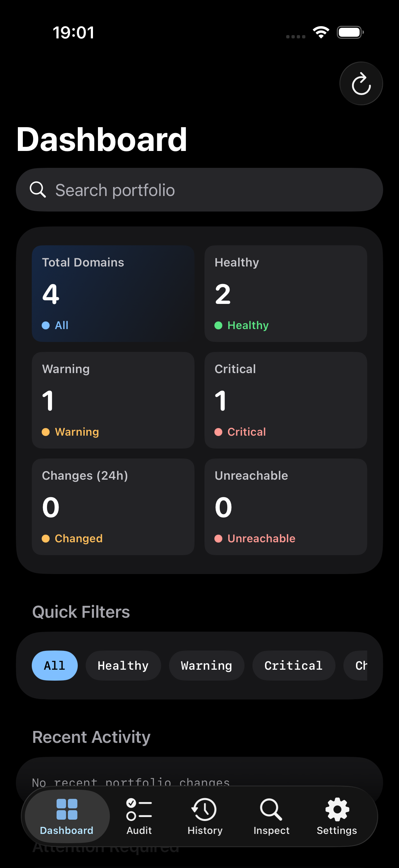Open the Settings gear tab
399x868 pixels.
coord(337,816)
